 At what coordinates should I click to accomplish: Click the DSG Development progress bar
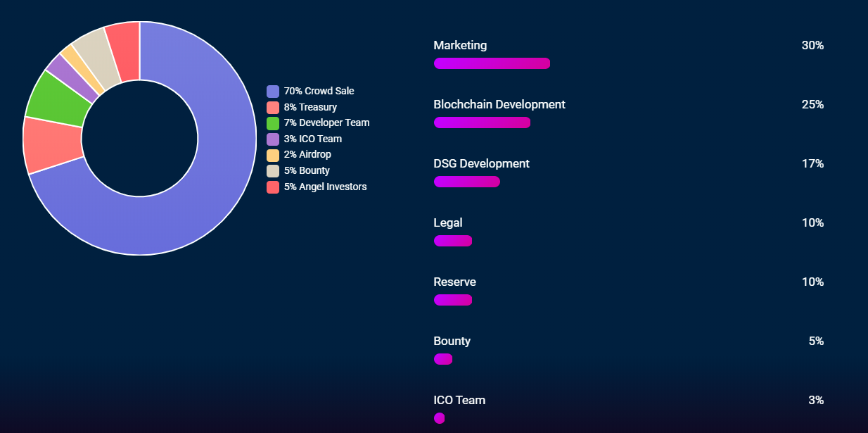(x=467, y=182)
